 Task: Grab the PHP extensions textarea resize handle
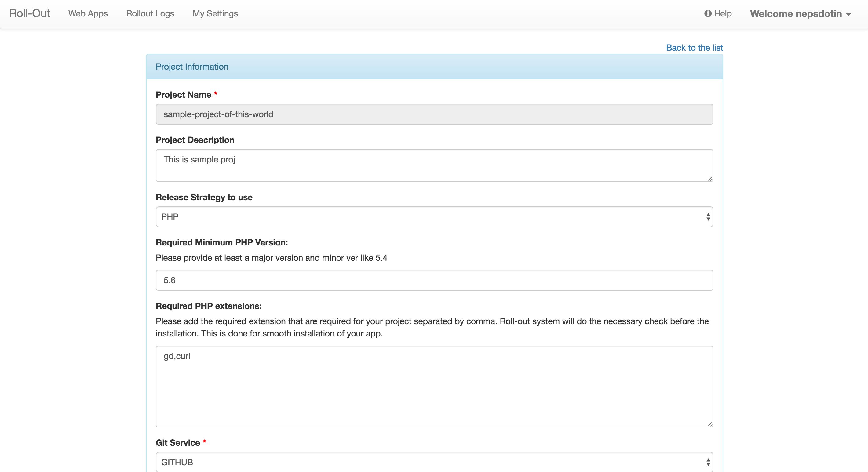coord(710,424)
